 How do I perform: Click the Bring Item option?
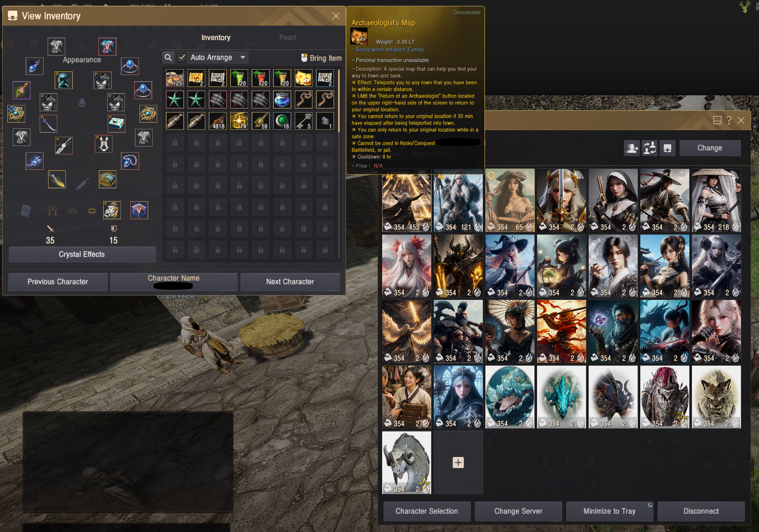pyautogui.click(x=321, y=58)
